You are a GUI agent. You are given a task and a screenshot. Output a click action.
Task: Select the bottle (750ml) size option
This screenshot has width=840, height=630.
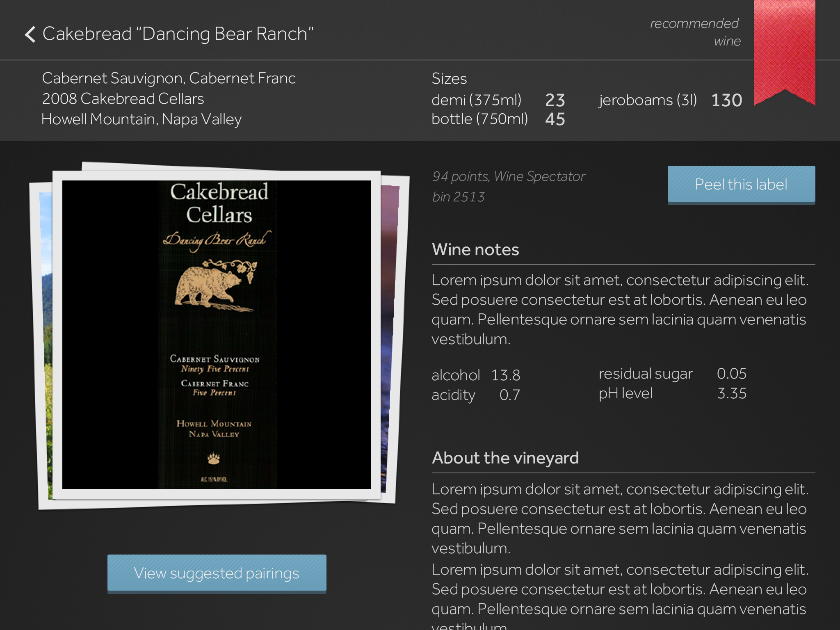479,119
